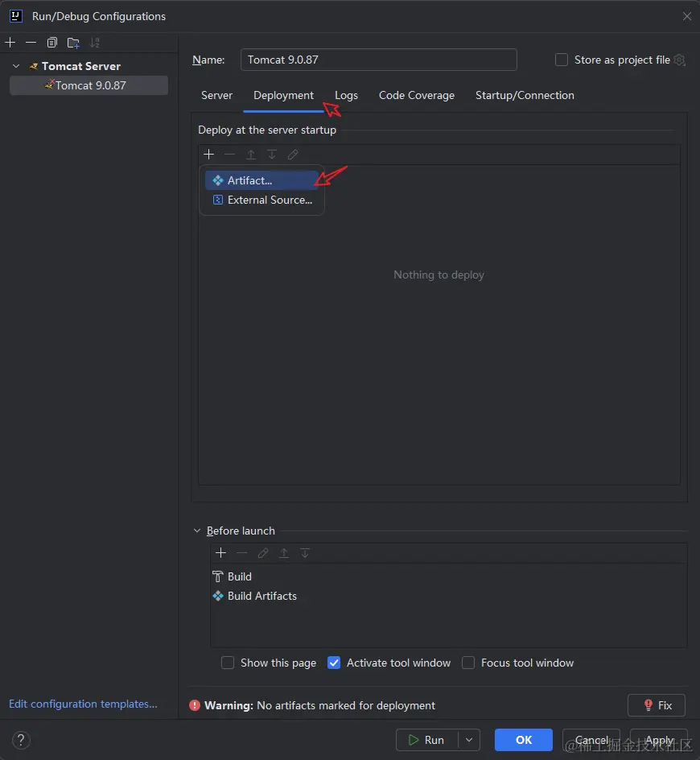Enable Show this page checkbox

click(x=228, y=663)
